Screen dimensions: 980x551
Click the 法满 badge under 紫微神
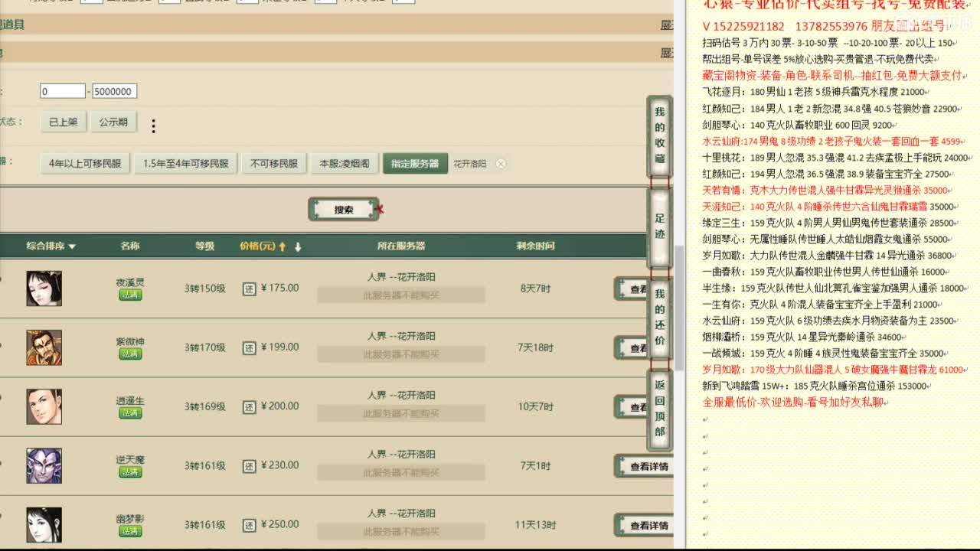pyautogui.click(x=129, y=354)
